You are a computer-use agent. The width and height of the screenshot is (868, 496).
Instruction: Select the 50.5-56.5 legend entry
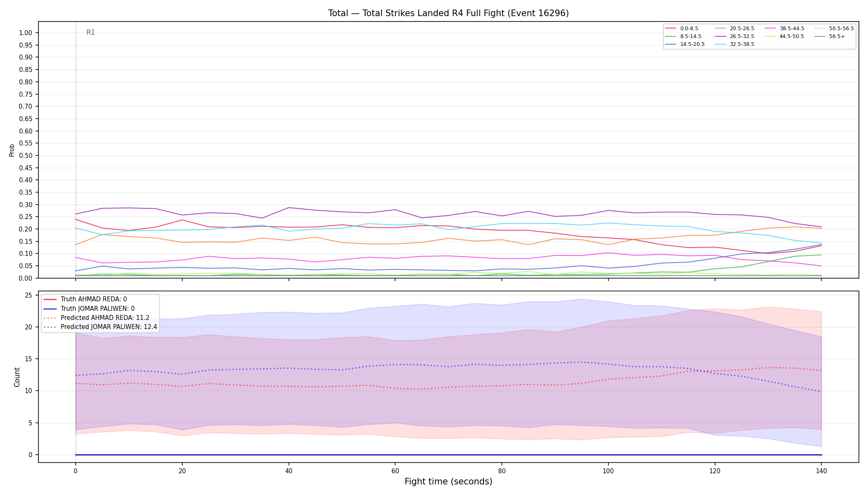834,29
